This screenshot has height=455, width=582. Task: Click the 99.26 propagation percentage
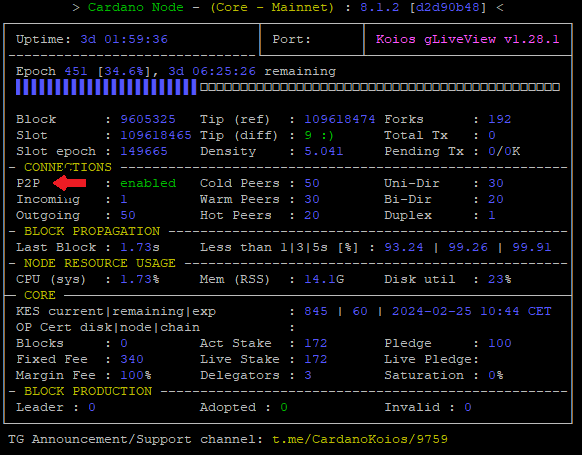468,247
